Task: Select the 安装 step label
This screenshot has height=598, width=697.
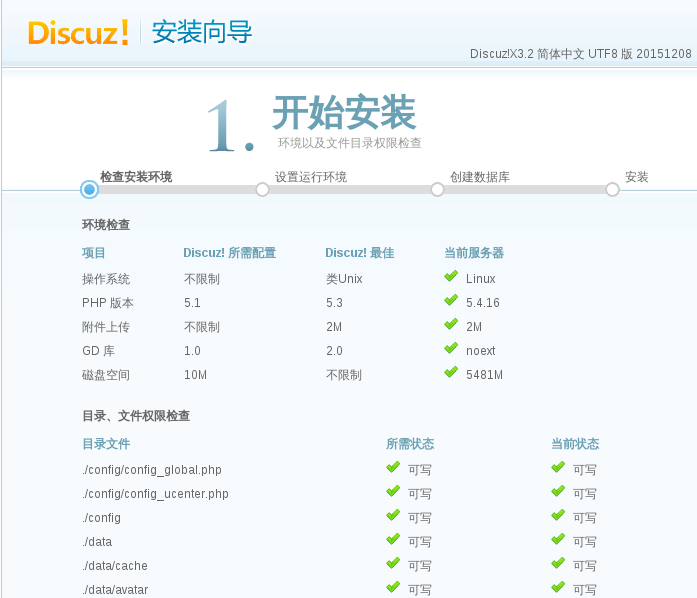Action: 637,177
